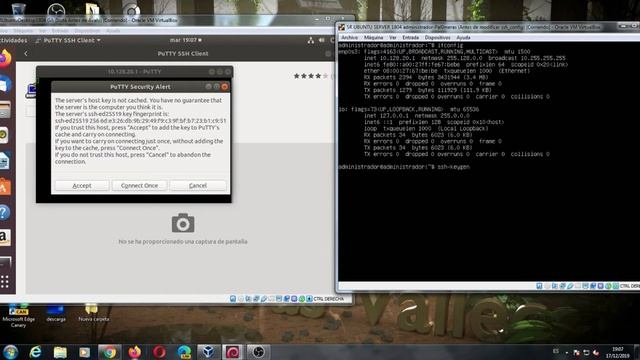Open Firefox from the Windows taskbar
Screen dimensions: 640x360
134,352
